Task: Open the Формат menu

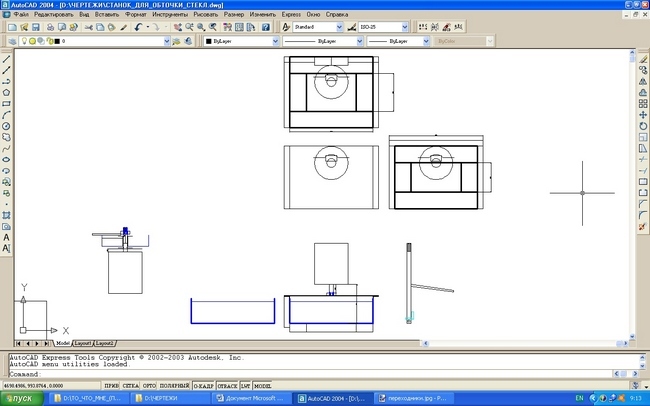Action: (136, 15)
